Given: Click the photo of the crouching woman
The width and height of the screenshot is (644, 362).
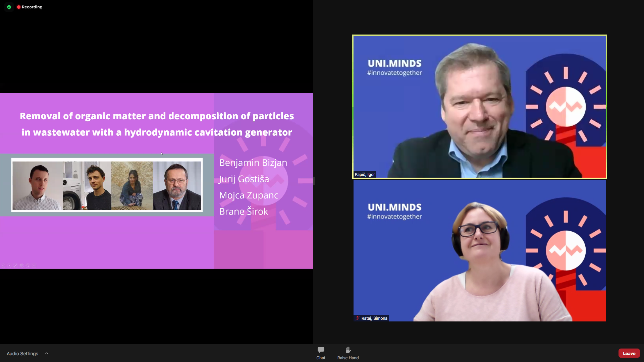Looking at the screenshot, I should click(132, 186).
